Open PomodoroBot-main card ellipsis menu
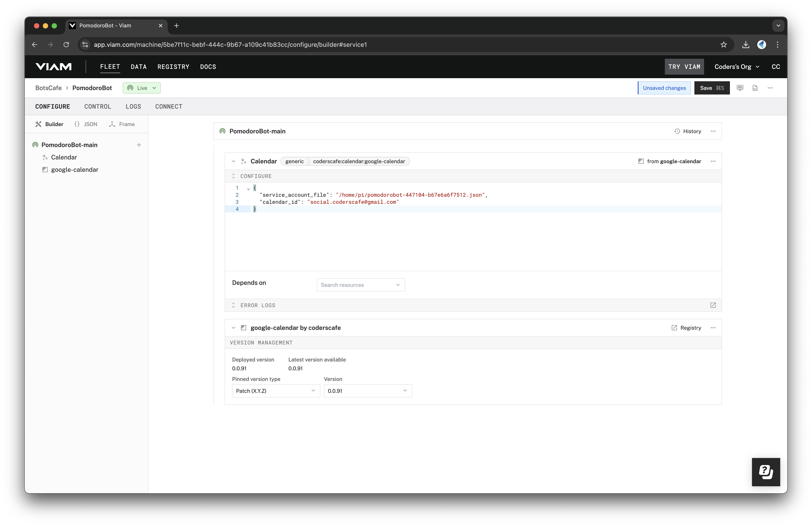The height and width of the screenshot is (526, 812). [x=713, y=131]
